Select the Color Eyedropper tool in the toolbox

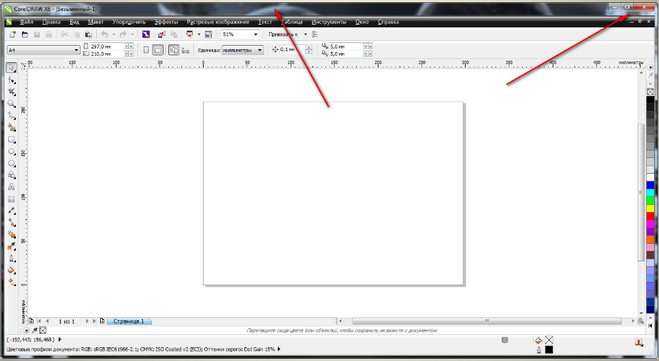pyautogui.click(x=12, y=247)
